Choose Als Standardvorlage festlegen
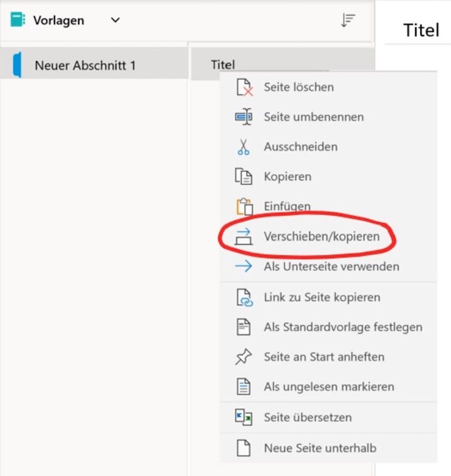 pos(343,327)
